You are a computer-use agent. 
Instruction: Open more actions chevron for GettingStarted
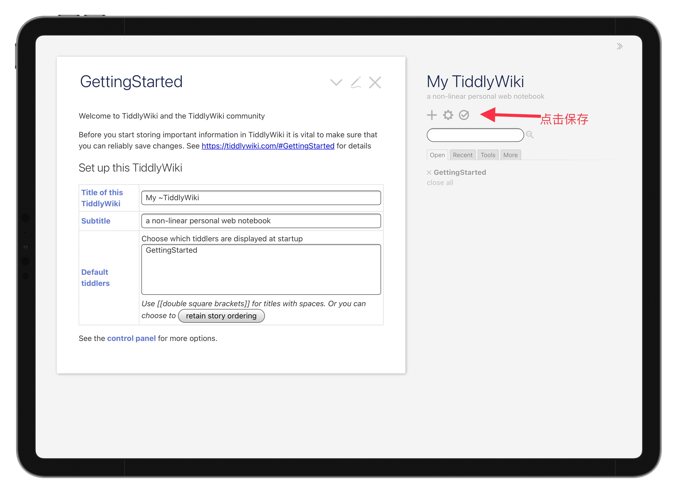coord(336,82)
